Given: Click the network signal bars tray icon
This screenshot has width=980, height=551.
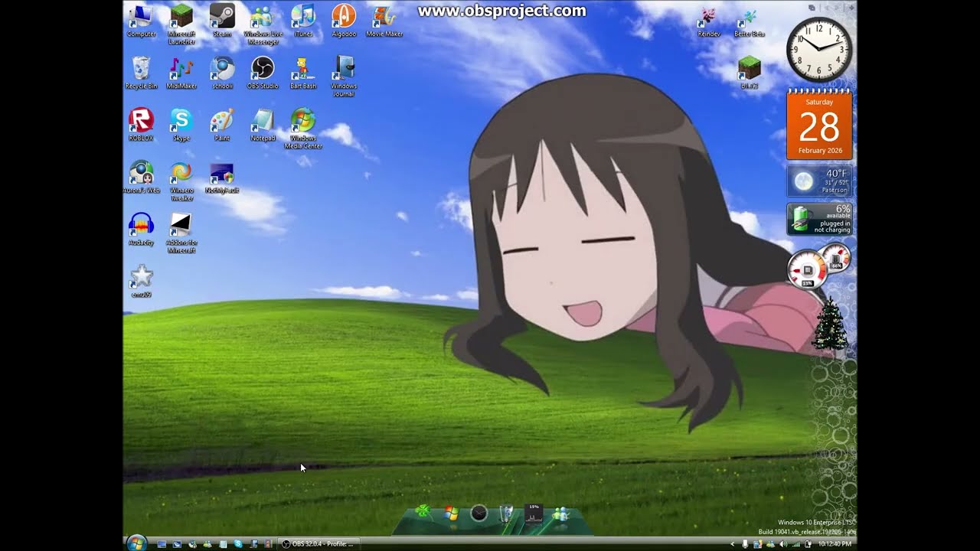Looking at the screenshot, I should tap(795, 544).
